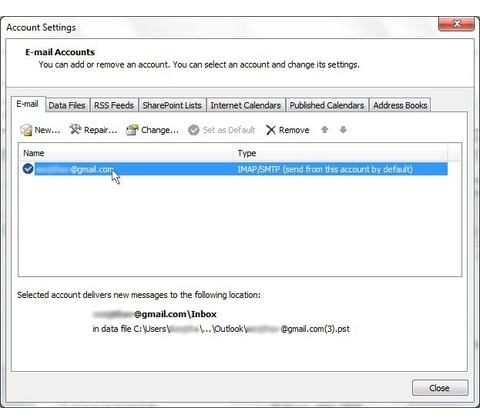This screenshot has height=420, width=480.
Task: Select the @gmail.com account row
Action: 235,169
